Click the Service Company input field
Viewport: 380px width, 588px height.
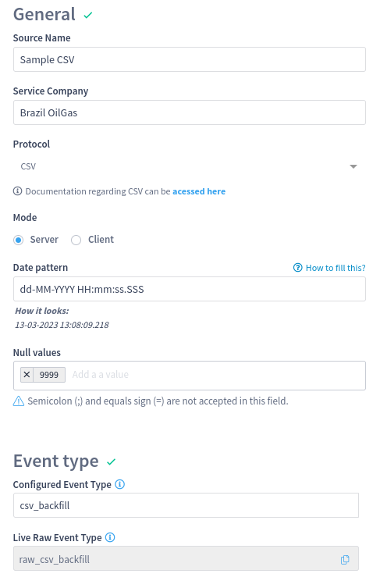coord(190,112)
